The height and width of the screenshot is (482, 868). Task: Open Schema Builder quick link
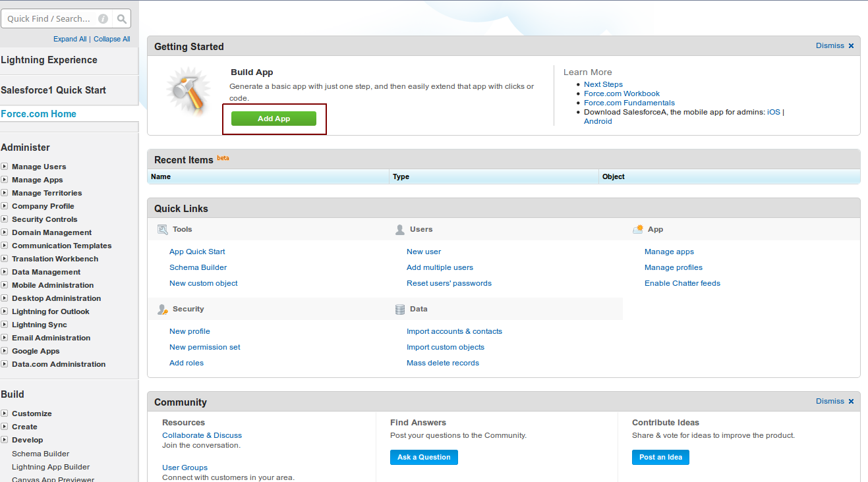coord(198,267)
